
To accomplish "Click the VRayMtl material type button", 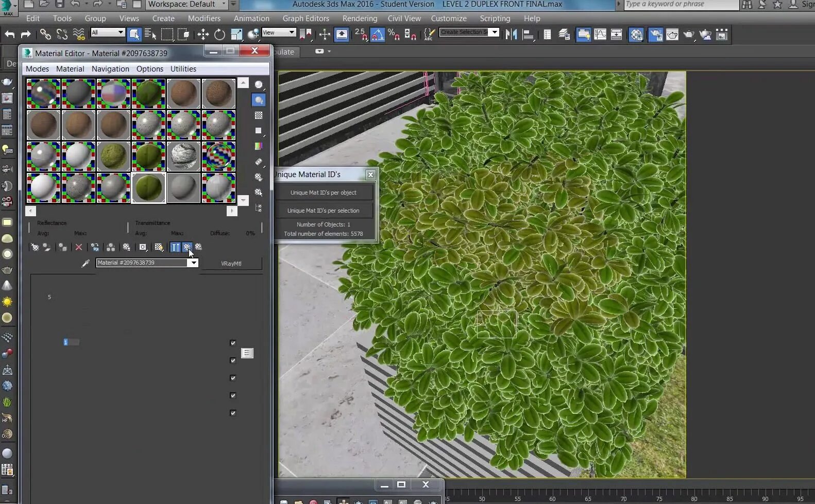I will [x=231, y=264].
